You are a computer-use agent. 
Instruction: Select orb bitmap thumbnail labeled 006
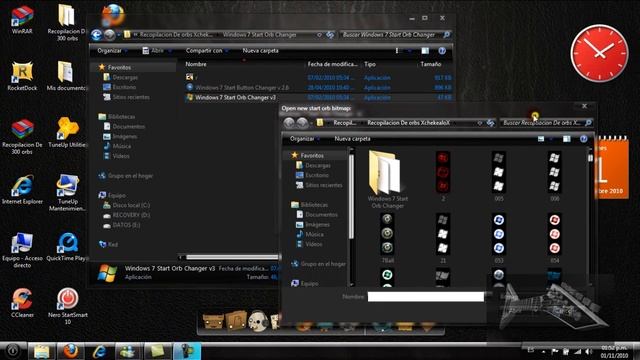pos(554,176)
